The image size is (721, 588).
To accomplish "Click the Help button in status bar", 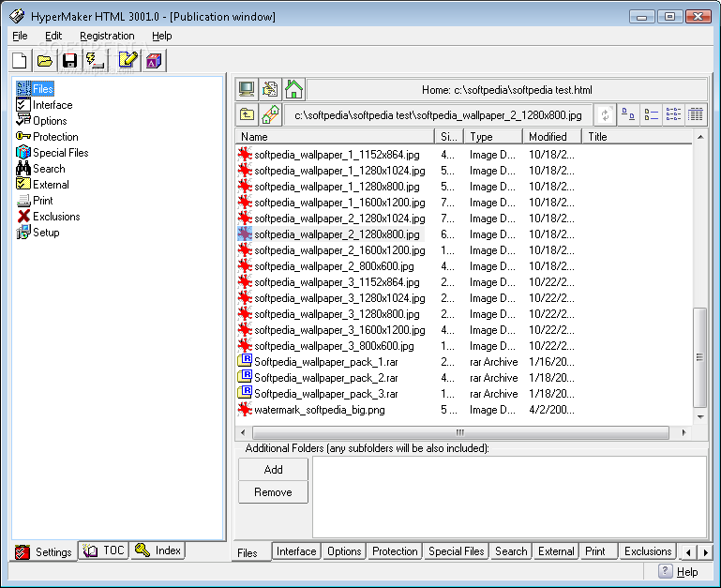I will [679, 572].
